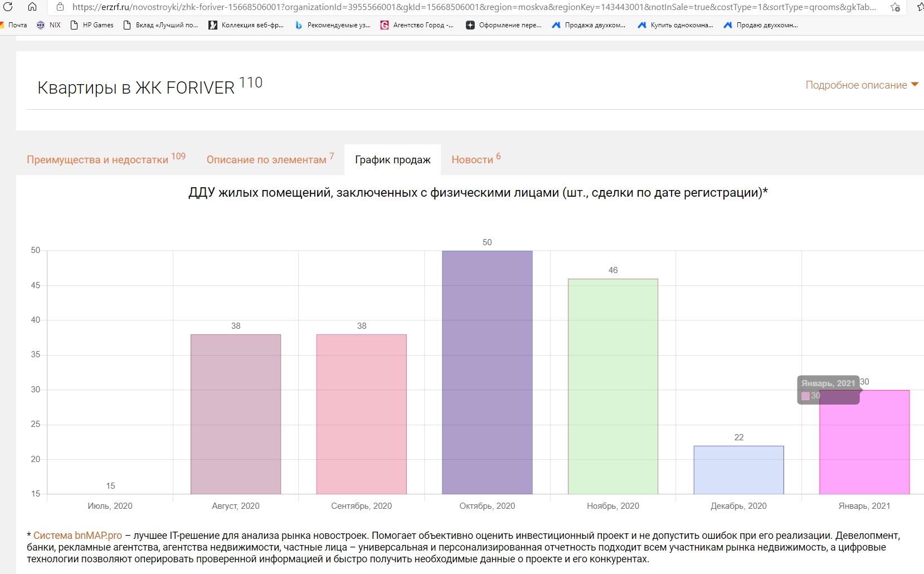The image size is (924, 574).
Task: Switch to the Новости tab
Action: pos(472,160)
